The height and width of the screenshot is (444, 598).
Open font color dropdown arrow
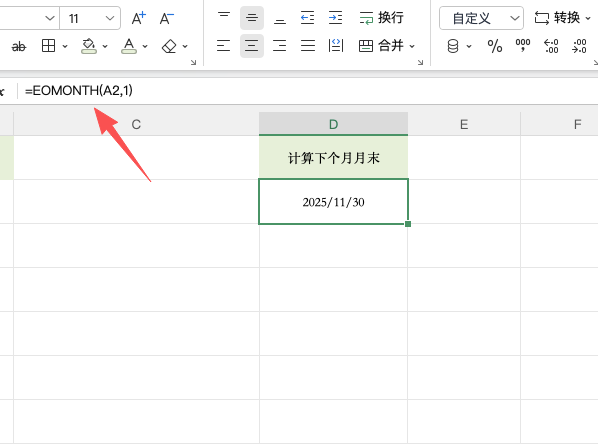145,47
